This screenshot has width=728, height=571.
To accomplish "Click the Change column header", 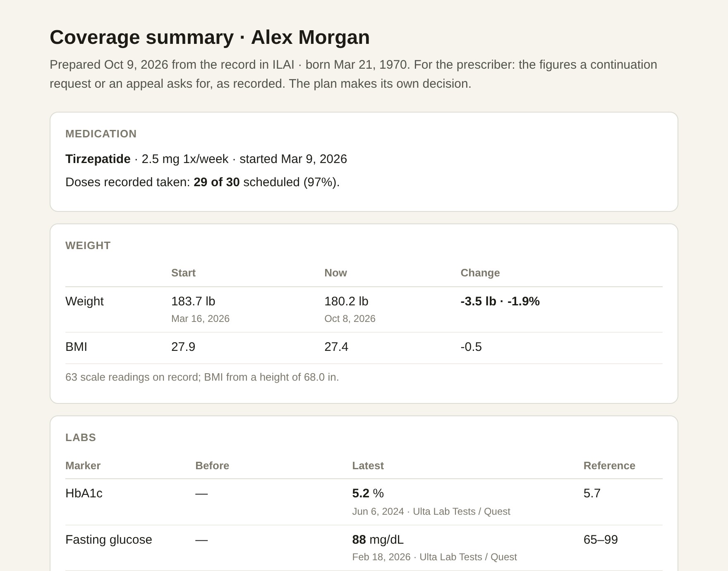I will tap(480, 273).
